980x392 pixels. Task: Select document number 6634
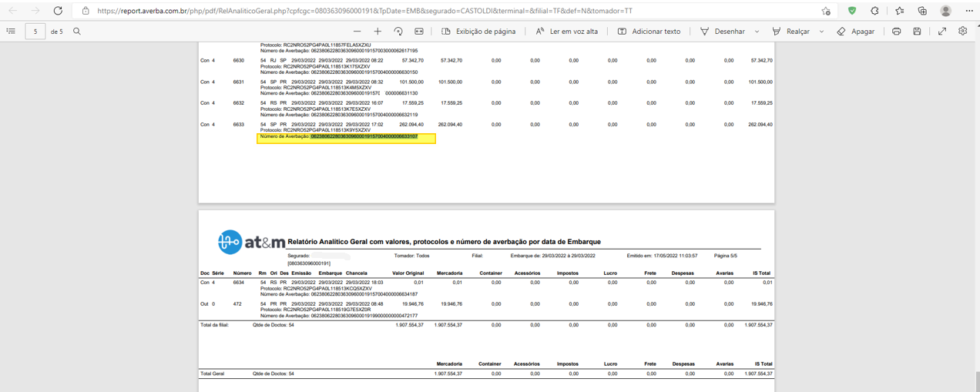coord(239,283)
